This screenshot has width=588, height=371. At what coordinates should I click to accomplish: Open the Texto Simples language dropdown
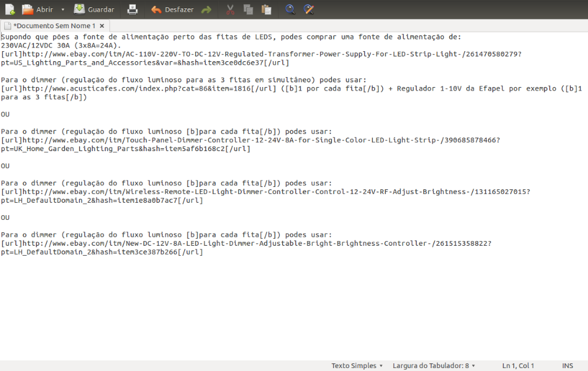click(x=357, y=366)
